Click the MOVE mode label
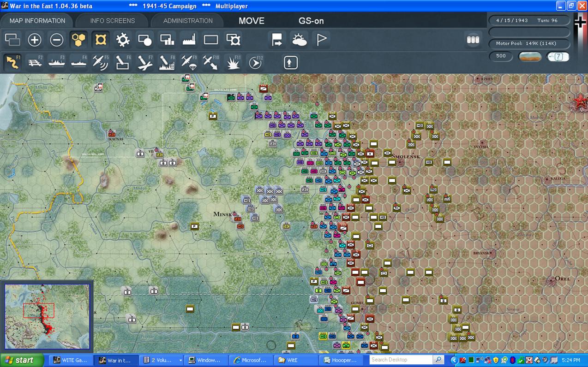This screenshot has width=588, height=367. point(252,21)
